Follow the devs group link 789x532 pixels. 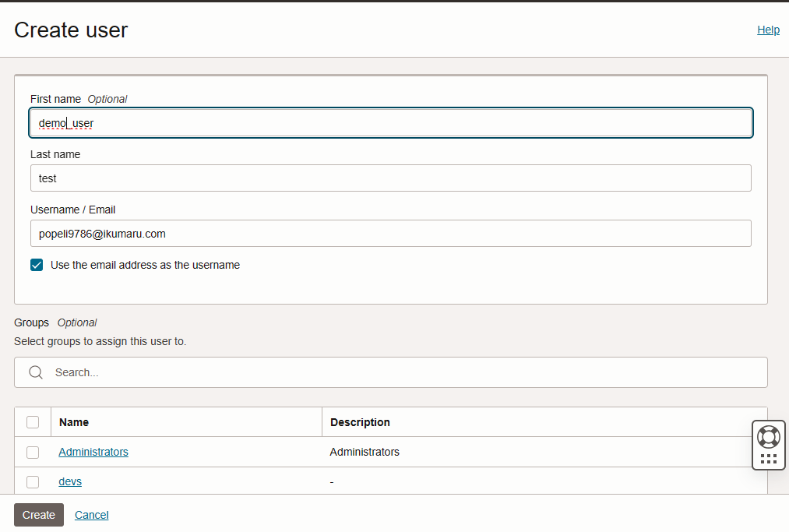click(70, 481)
